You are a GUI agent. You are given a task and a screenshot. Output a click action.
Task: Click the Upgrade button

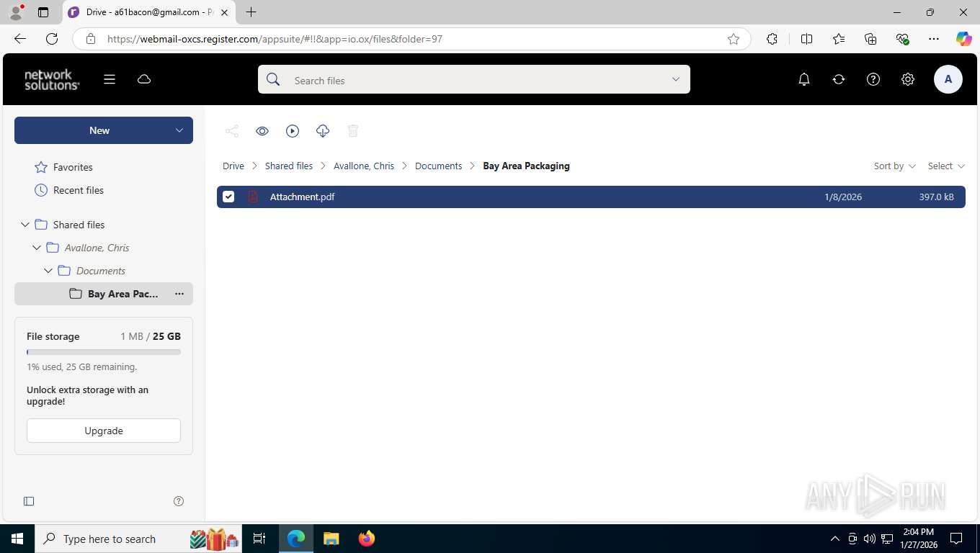[104, 431]
